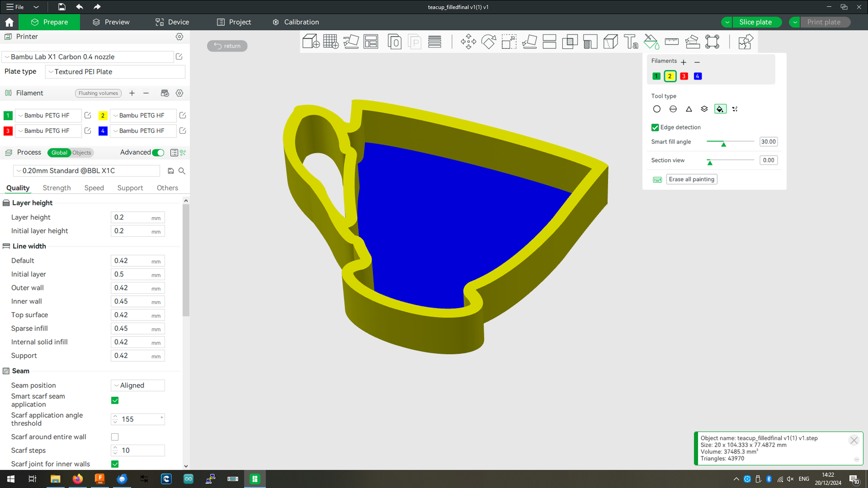Image resolution: width=868 pixels, height=488 pixels.
Task: Click the Layer height input field
Action: point(131,218)
